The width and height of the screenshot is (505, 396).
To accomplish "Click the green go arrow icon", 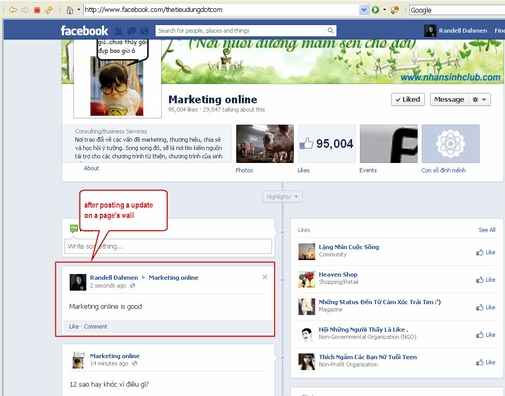I will (x=375, y=10).
